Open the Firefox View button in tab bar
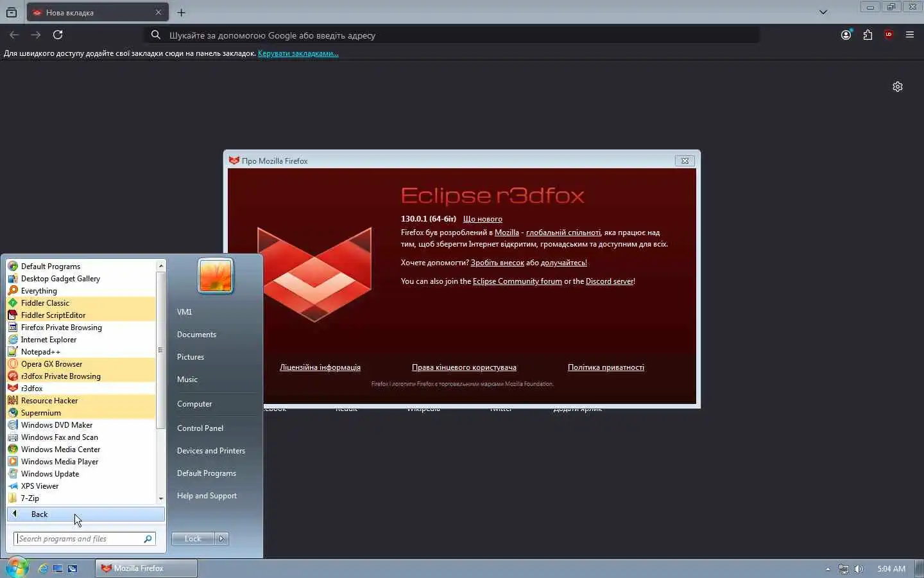This screenshot has width=924, height=578. (x=12, y=12)
